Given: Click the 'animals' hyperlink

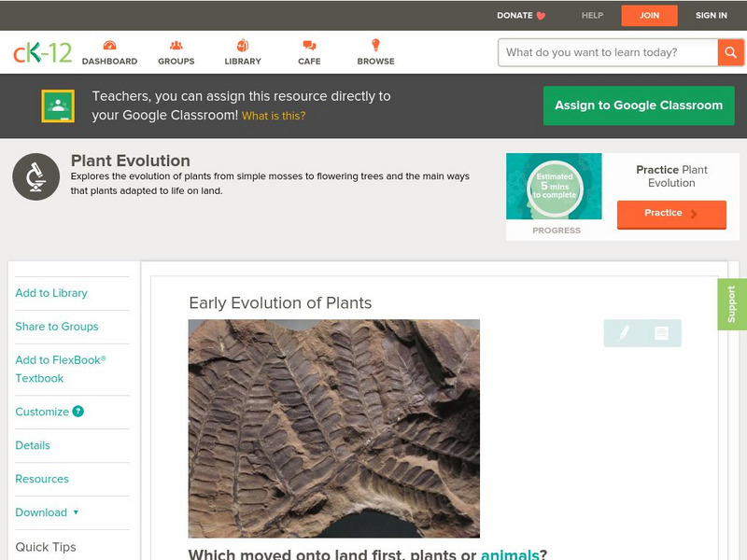Looking at the screenshot, I should (510, 554).
